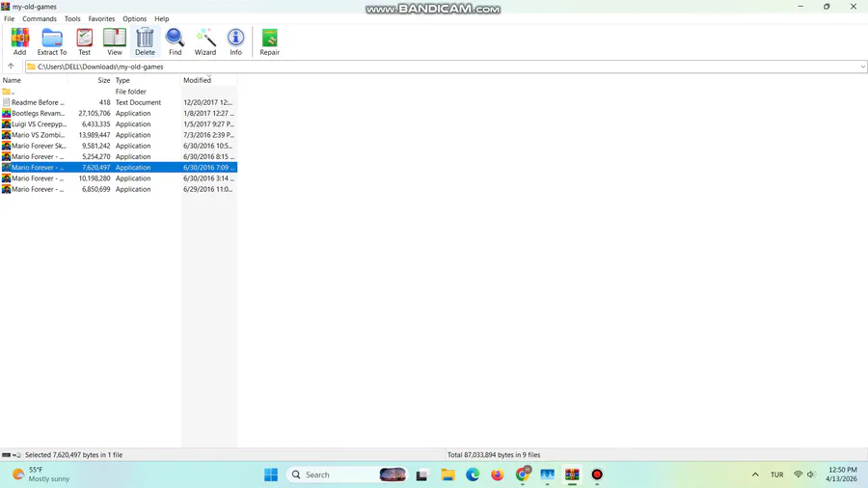Open Windows Start menu

point(271,474)
